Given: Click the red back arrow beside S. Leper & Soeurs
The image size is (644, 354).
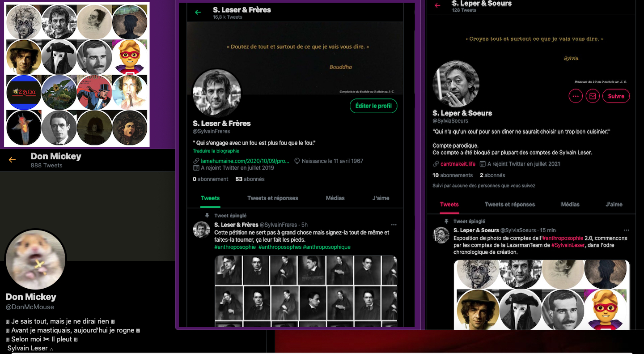Looking at the screenshot, I should (x=437, y=6).
